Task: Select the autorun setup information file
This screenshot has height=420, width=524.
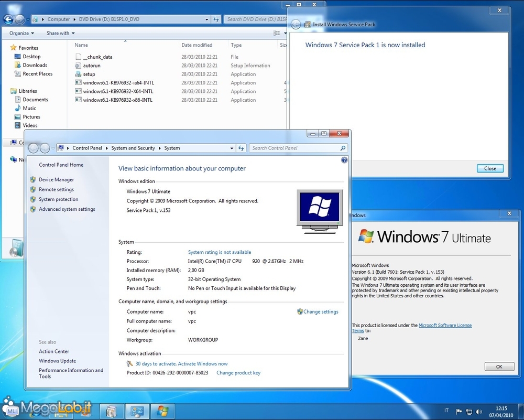Action: coord(88,66)
